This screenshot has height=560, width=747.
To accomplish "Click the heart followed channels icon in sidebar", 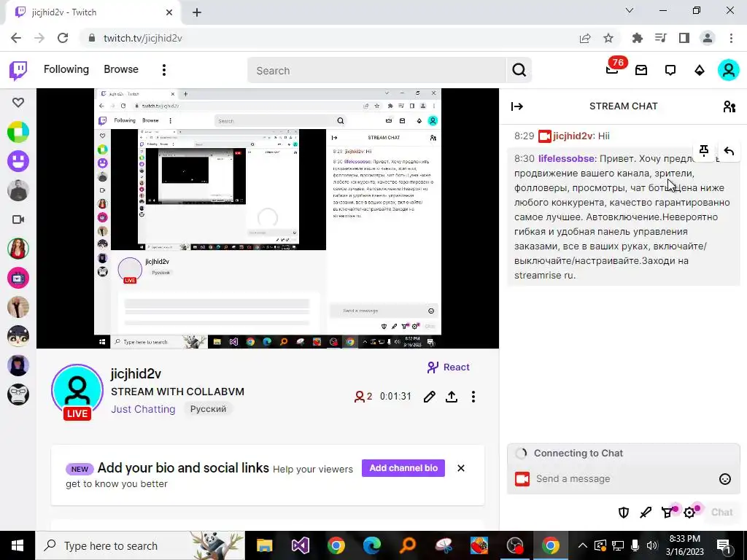I will [18, 102].
